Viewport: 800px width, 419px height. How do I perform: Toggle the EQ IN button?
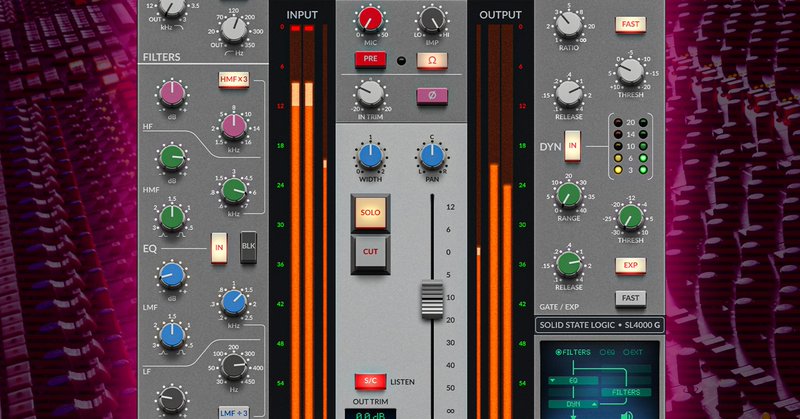(x=219, y=248)
